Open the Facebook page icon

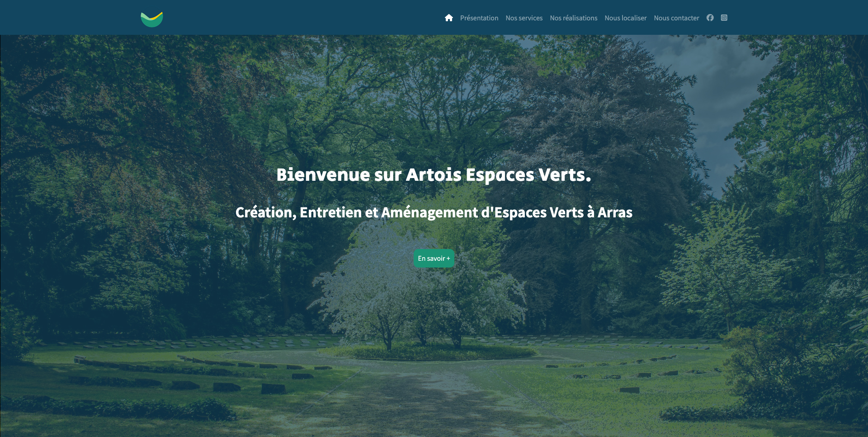click(x=710, y=18)
